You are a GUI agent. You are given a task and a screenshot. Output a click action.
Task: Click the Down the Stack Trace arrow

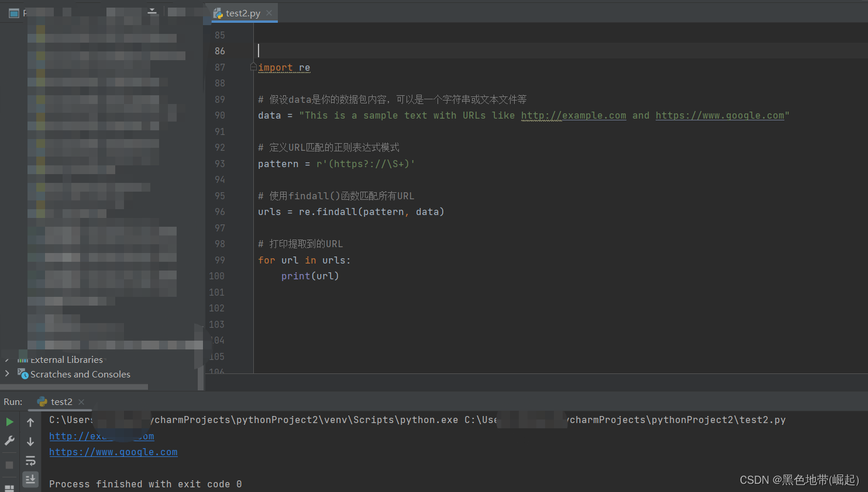30,441
